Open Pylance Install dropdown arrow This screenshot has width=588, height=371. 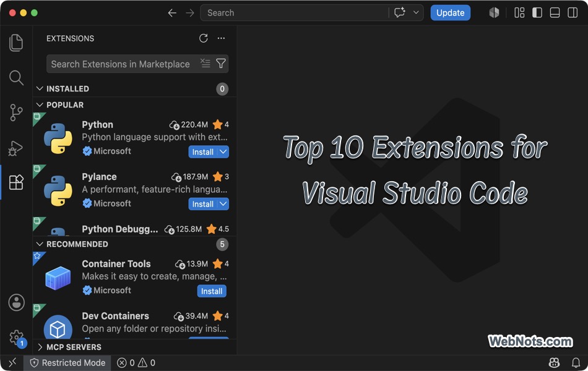click(223, 204)
